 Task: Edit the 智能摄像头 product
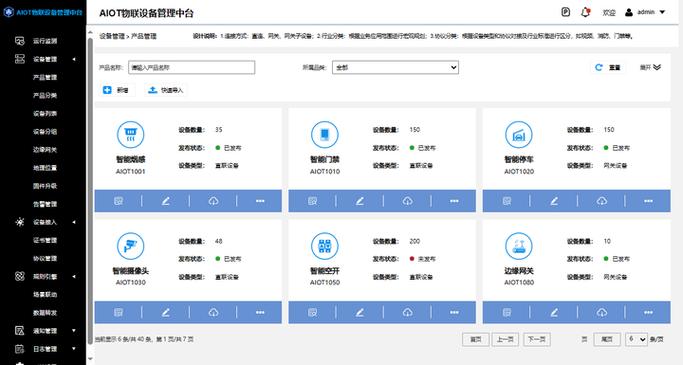click(166, 312)
